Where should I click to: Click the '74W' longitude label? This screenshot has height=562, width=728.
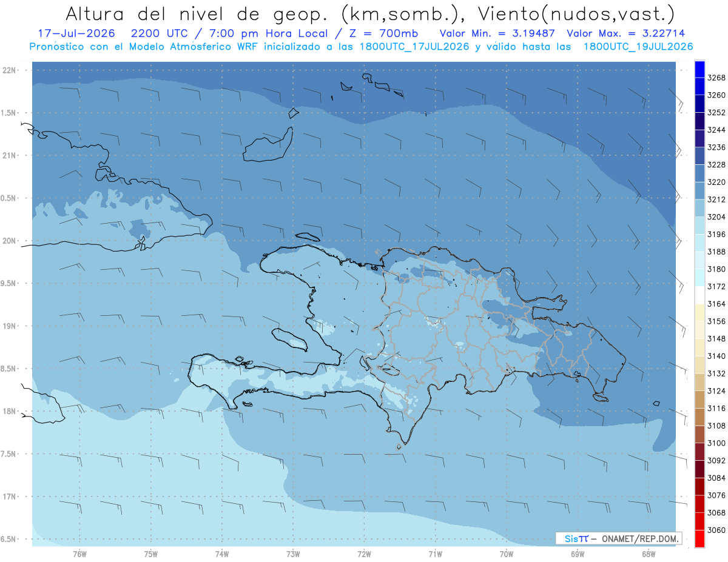pyautogui.click(x=222, y=554)
